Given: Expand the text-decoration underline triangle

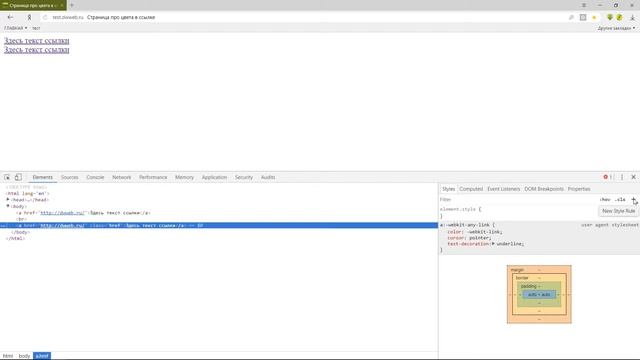Looking at the screenshot, I should click(493, 244).
